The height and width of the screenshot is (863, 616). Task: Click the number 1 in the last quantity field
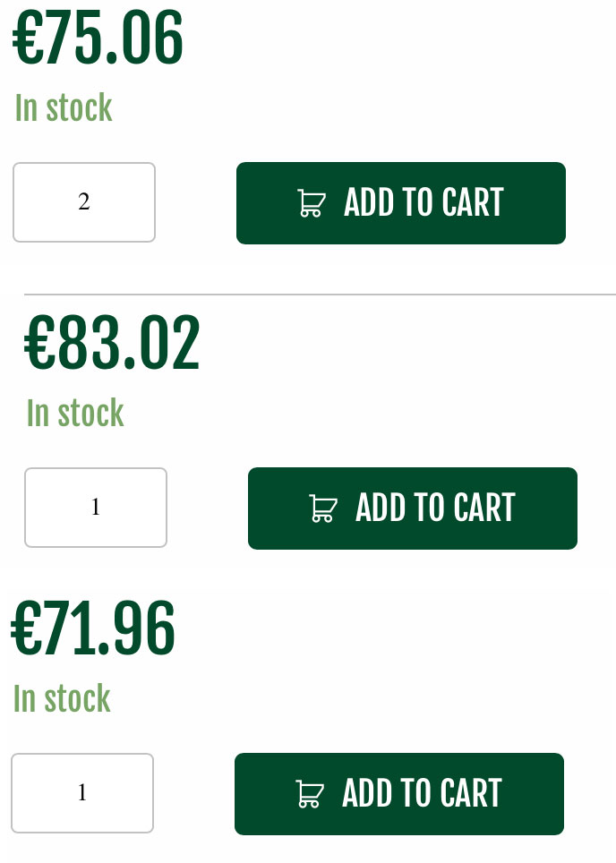coord(82,792)
